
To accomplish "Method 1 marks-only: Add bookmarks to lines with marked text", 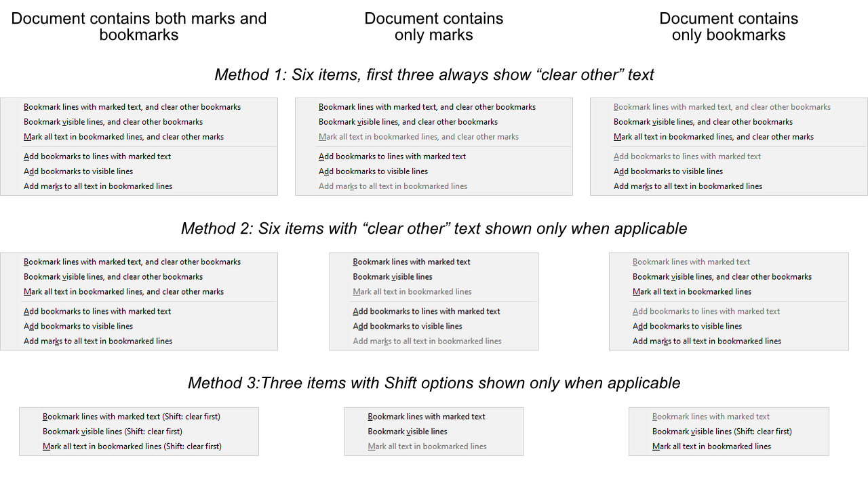I will (434, 156).
